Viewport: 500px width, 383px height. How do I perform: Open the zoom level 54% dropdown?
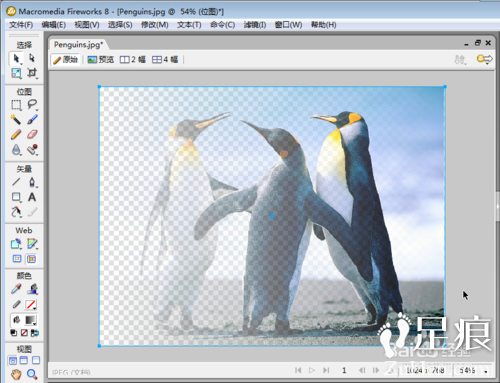coord(472,371)
